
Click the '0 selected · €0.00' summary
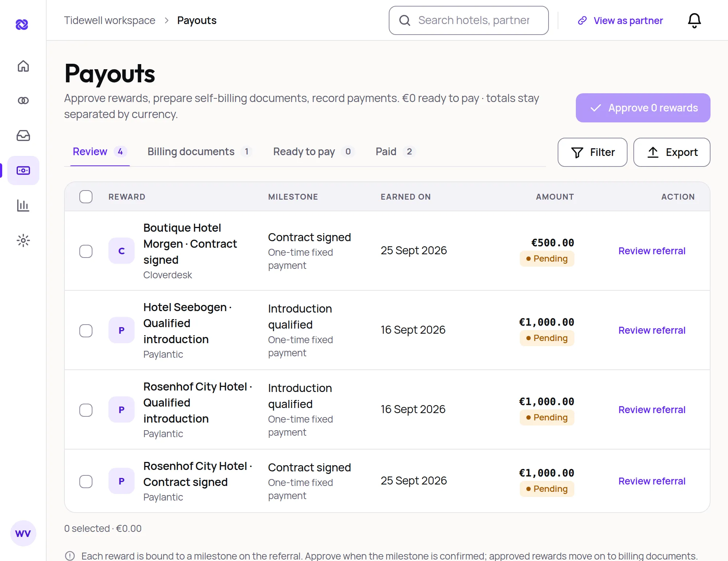(x=103, y=529)
